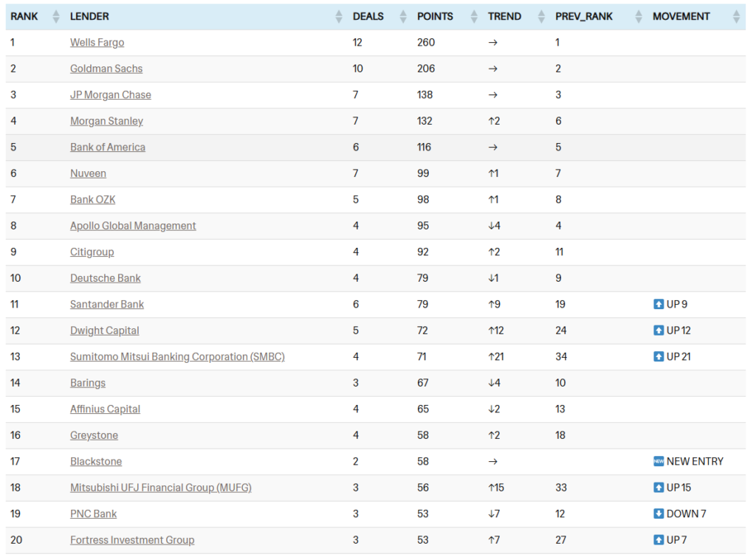This screenshot has width=756, height=557.
Task: Click the MOVEMENT column header
Action: 681,16
